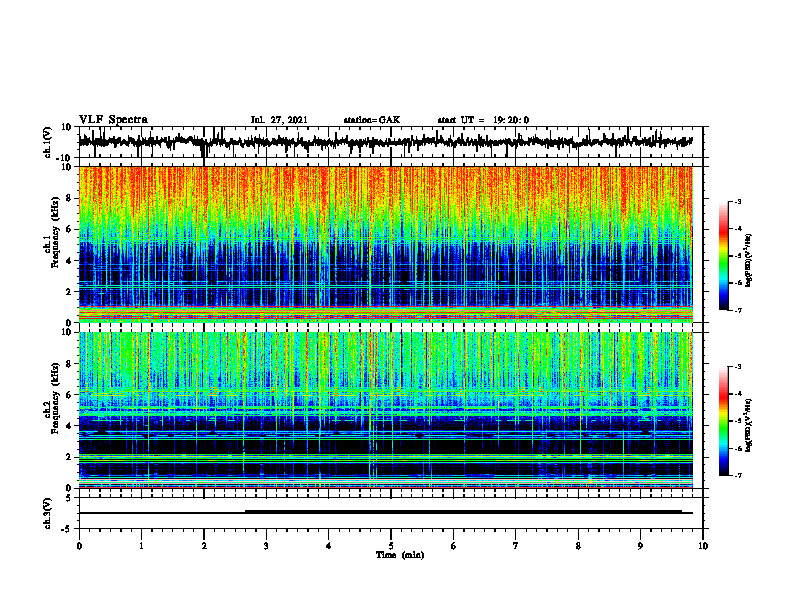Click the "-3" tick on ch.1 color bar

point(737,201)
